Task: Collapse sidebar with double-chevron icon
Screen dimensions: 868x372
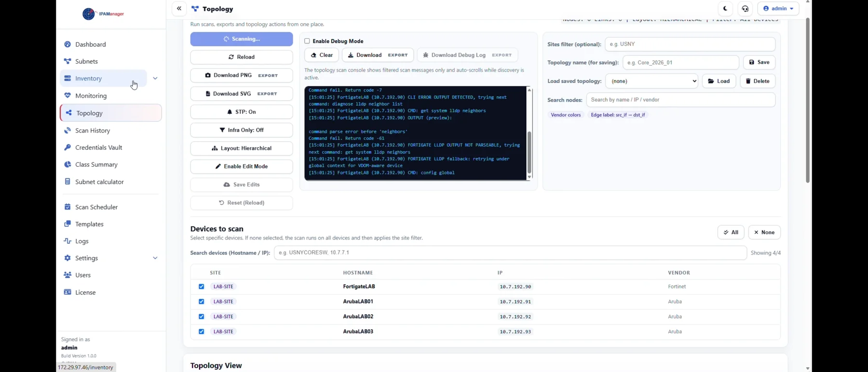Action: (179, 9)
